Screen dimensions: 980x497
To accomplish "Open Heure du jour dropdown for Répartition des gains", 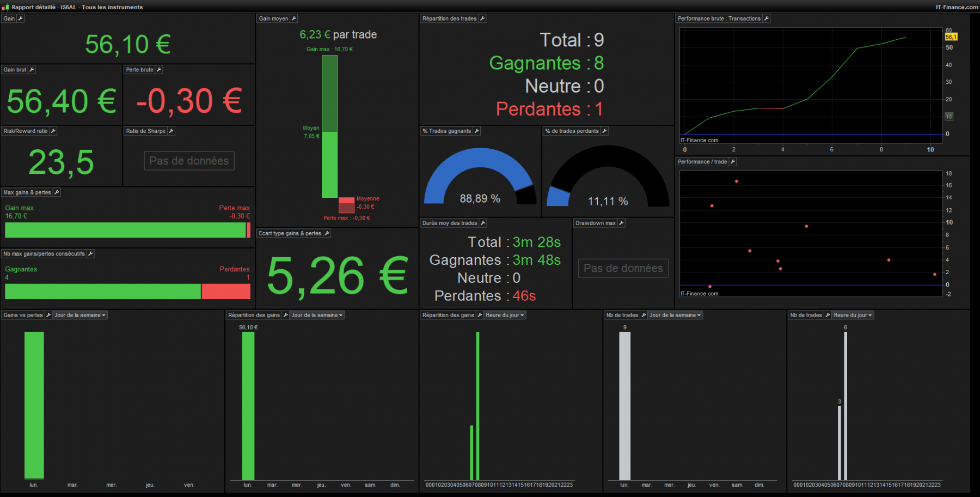I will coord(505,315).
